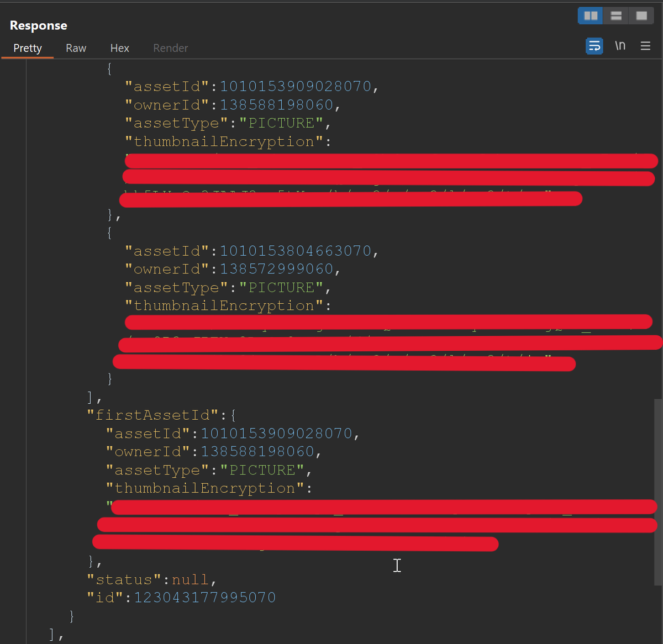Switch to top-bottom split layout icon
Screen dimensions: 663x644
(616, 15)
